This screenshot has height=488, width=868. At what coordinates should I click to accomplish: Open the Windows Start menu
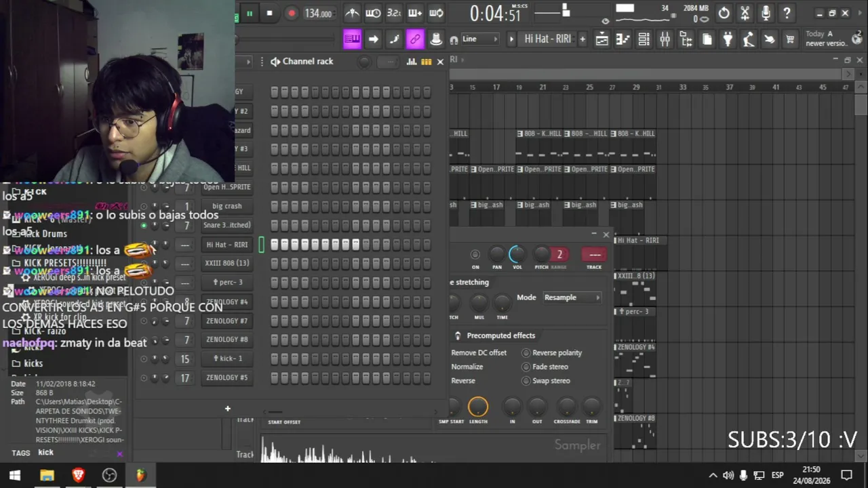pyautogui.click(x=15, y=475)
